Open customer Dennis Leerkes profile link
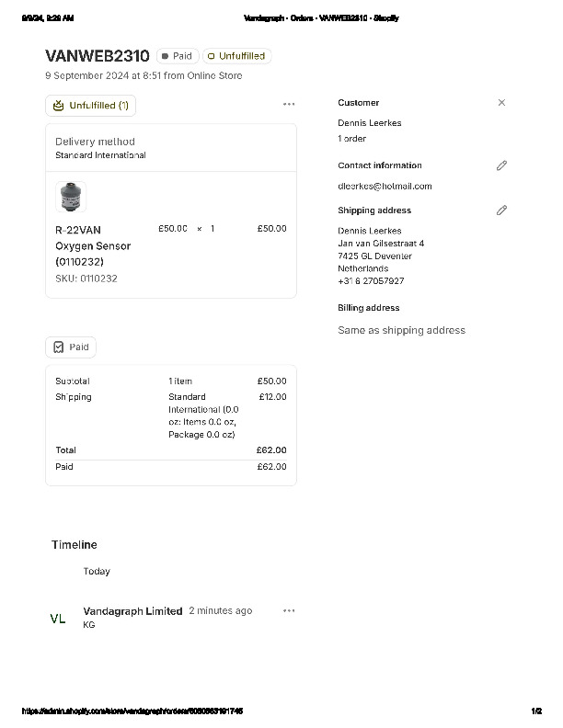Screen dimensions: 563x728 (369, 123)
